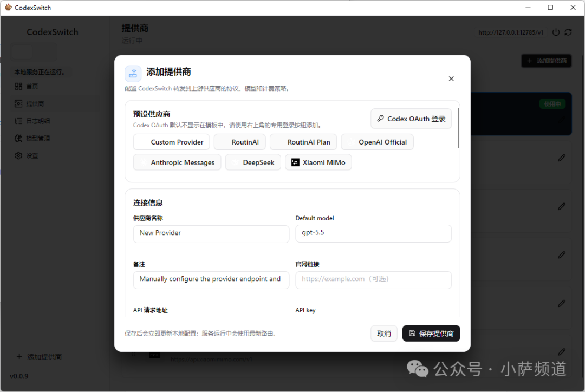This screenshot has width=585, height=392.
Task: Save using the 保存提供商 button
Action: 431,334
